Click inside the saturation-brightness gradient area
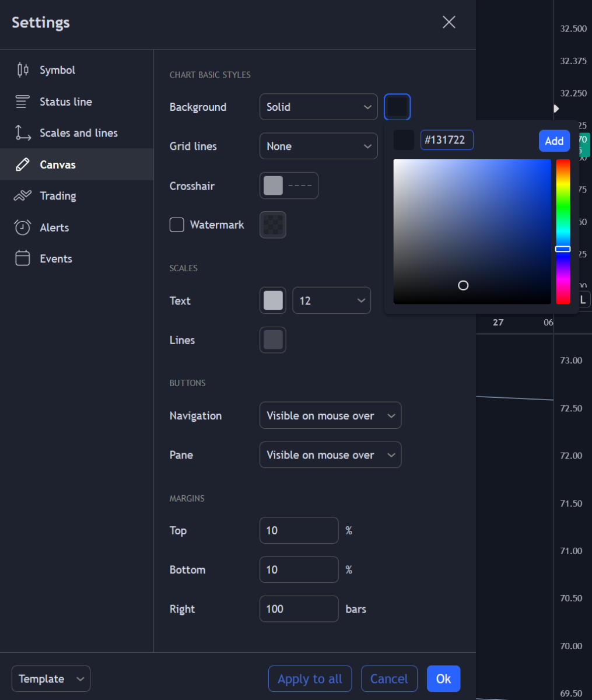 (472, 232)
